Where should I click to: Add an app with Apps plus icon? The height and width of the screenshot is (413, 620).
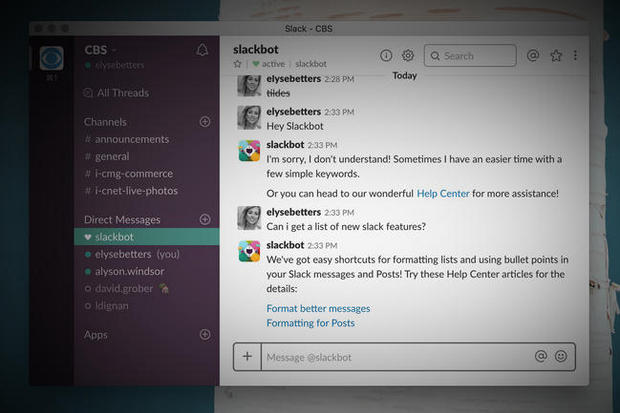tap(205, 334)
